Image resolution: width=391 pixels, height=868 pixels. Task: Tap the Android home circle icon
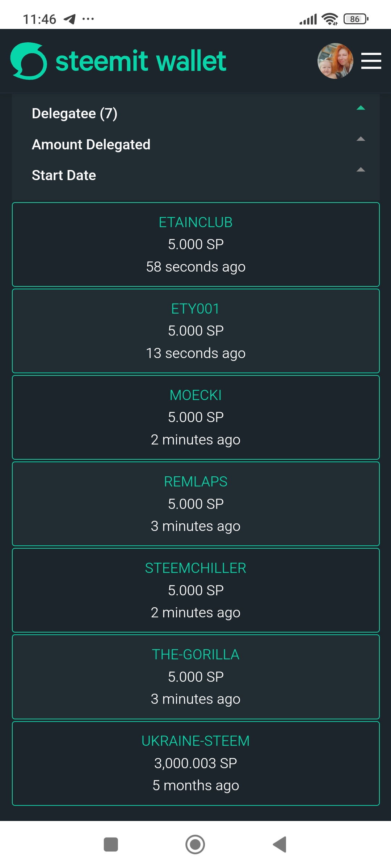pyautogui.click(x=195, y=844)
